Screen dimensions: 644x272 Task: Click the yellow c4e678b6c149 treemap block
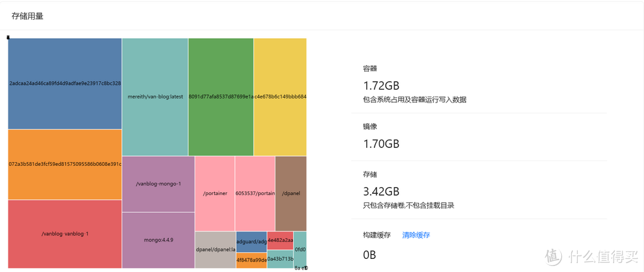pos(280,97)
